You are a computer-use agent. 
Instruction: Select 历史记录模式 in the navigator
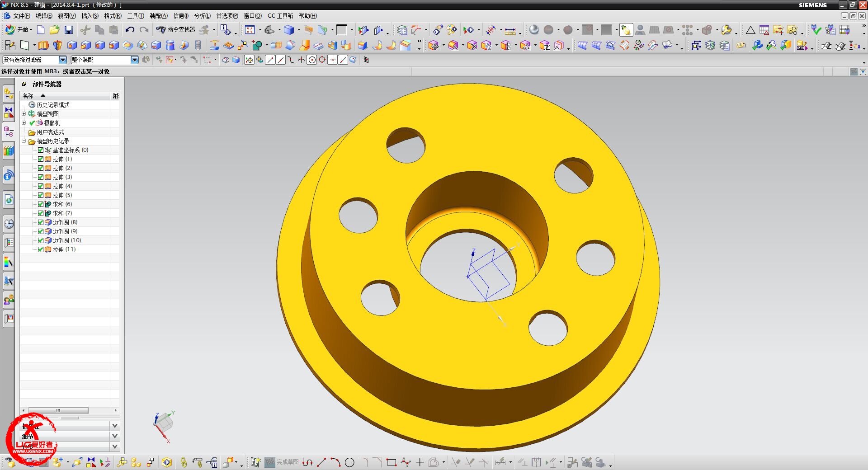coord(53,105)
